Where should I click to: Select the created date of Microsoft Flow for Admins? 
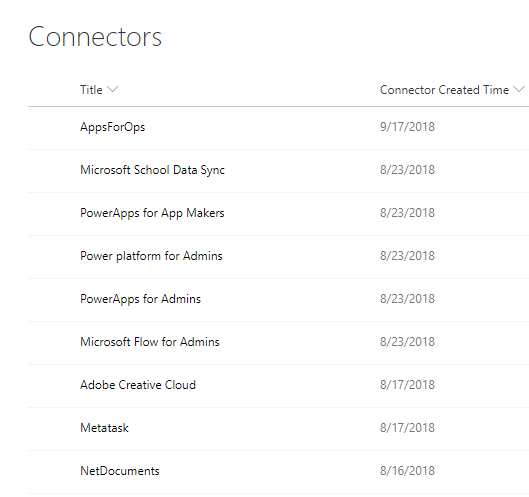[407, 342]
